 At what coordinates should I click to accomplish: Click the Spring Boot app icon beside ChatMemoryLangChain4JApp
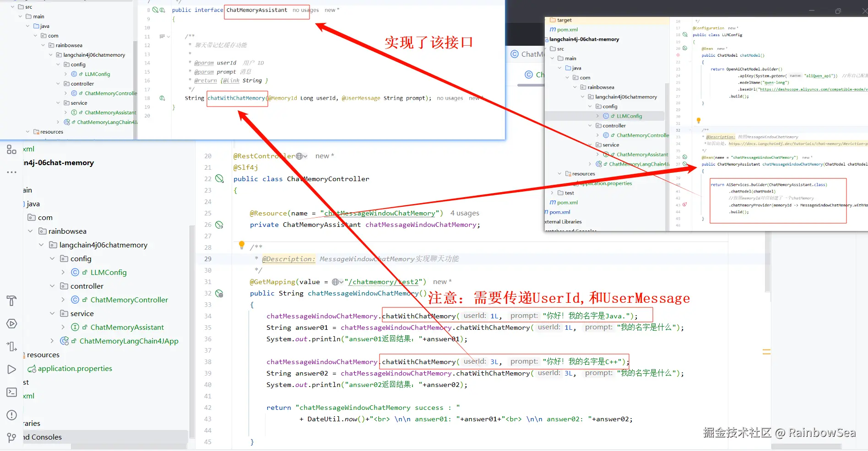pos(65,341)
